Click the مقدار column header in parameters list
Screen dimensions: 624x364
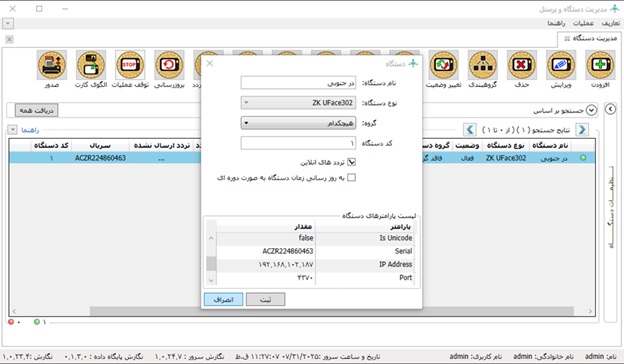pos(266,226)
